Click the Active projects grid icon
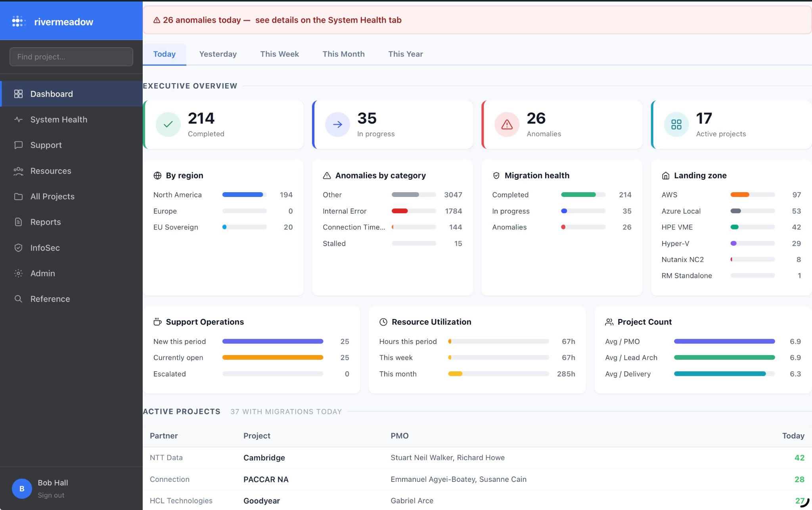The image size is (812, 510). [x=676, y=124]
